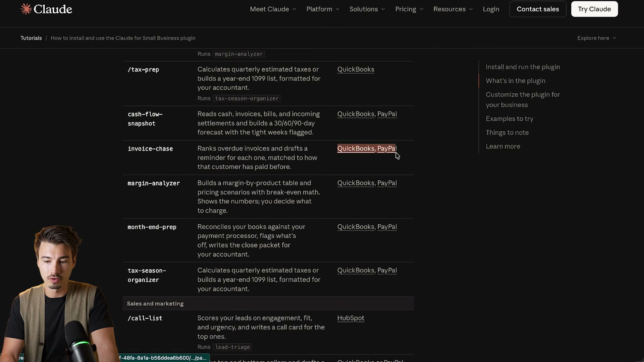Open QuickBooks link in margin-analyzer row
The width and height of the screenshot is (644, 362).
(356, 183)
